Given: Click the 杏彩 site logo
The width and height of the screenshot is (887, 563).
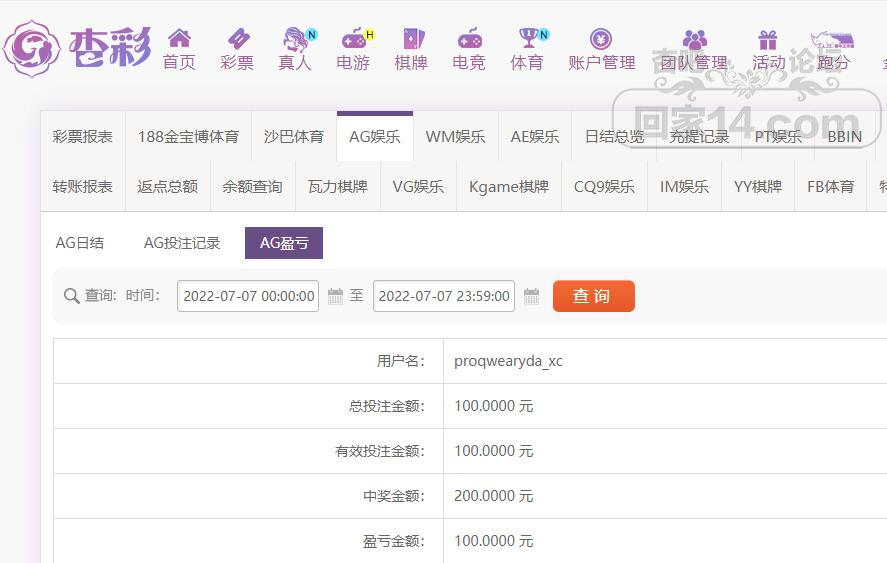Looking at the screenshot, I should (77, 48).
